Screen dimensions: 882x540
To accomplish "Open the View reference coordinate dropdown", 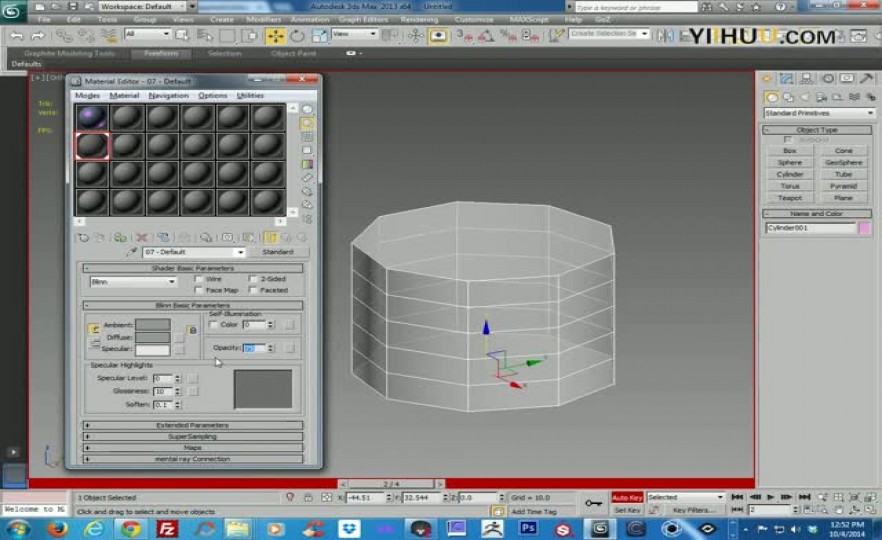I will tap(354, 34).
